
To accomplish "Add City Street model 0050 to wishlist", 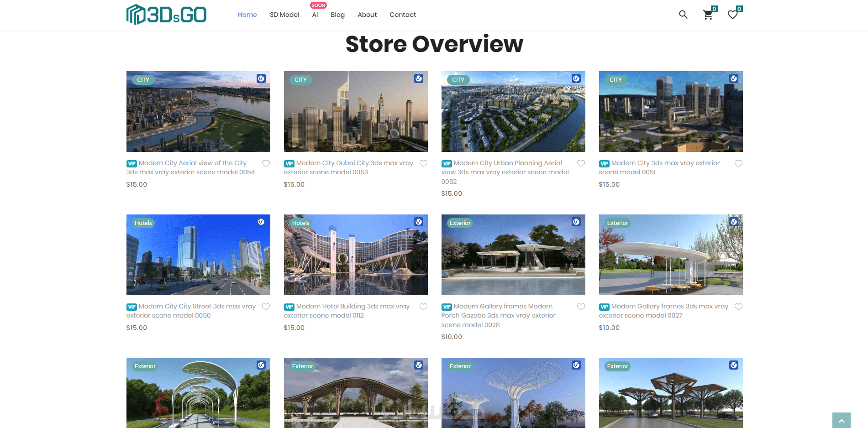I will [266, 307].
